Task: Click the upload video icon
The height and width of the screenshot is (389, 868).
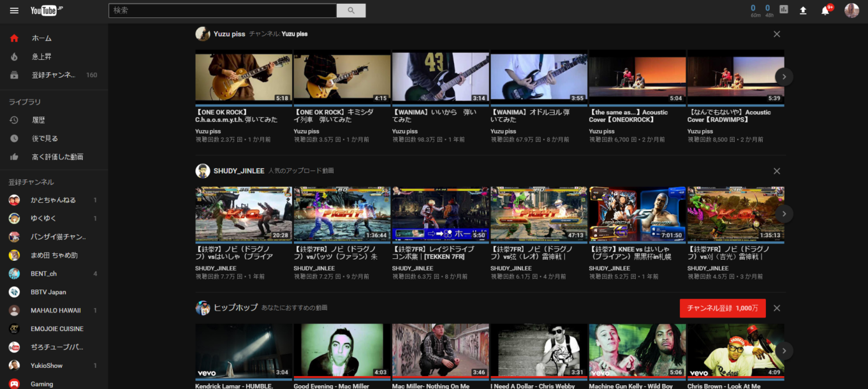Action: point(803,10)
